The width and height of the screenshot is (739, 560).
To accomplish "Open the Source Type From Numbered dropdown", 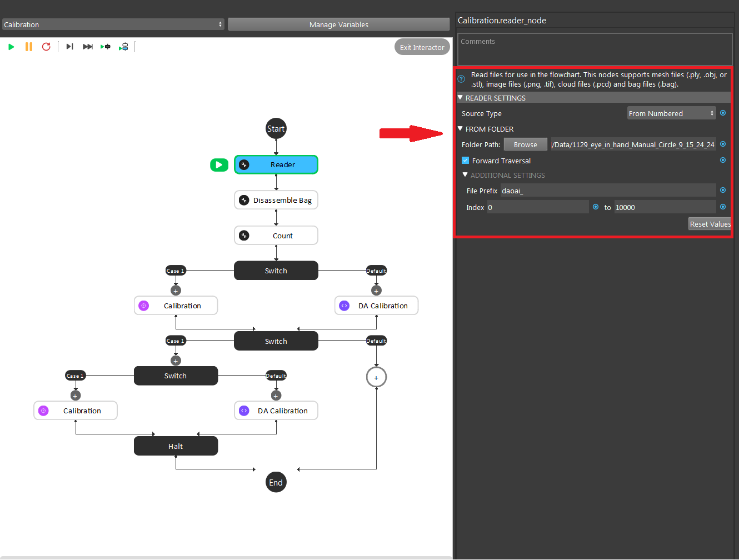I will point(672,113).
